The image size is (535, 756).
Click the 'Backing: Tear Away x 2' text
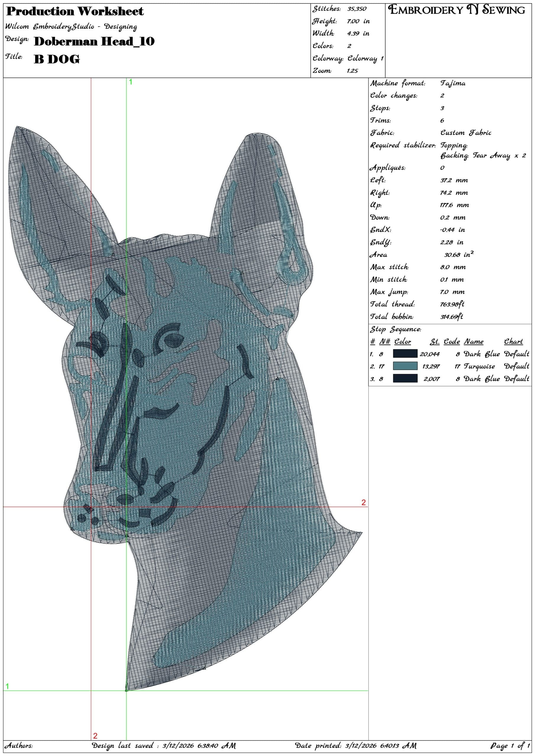483,155
